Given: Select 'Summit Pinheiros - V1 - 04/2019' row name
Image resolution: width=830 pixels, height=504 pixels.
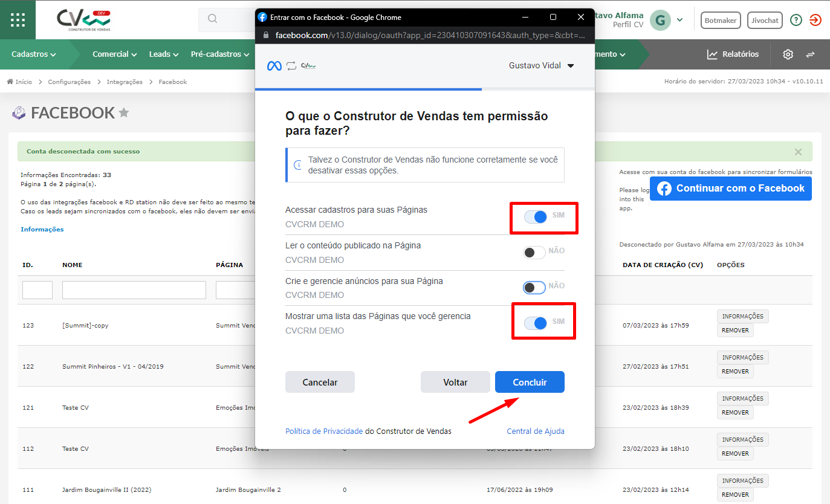Looking at the screenshot, I should [x=113, y=366].
